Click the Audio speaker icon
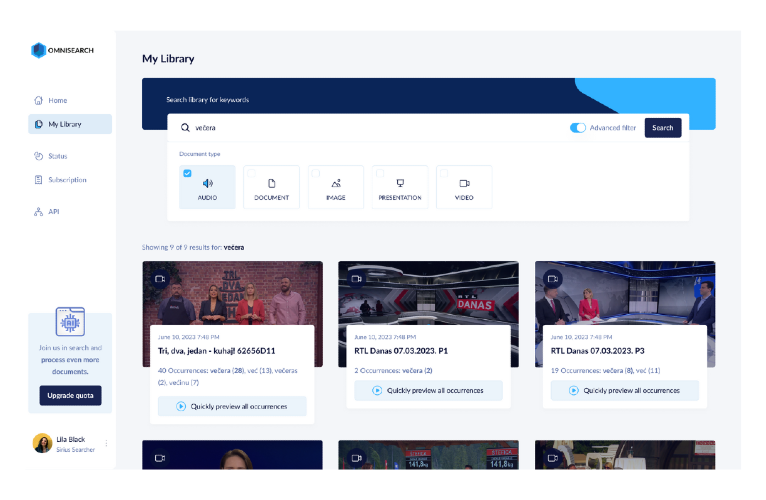 208,183
